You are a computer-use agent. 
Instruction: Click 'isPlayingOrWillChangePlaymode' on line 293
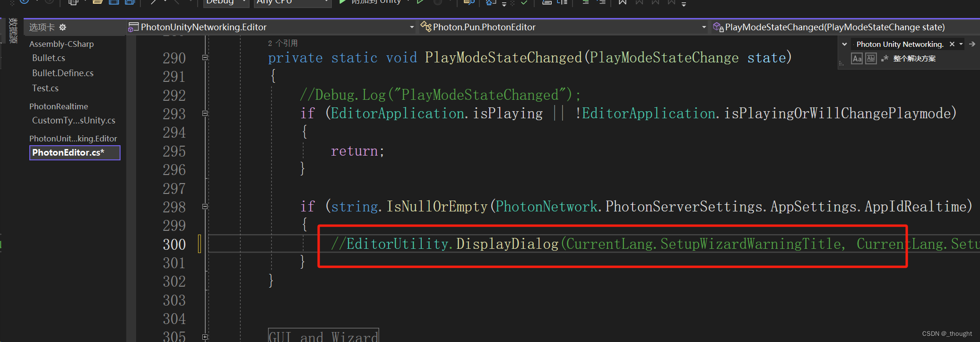(x=837, y=114)
